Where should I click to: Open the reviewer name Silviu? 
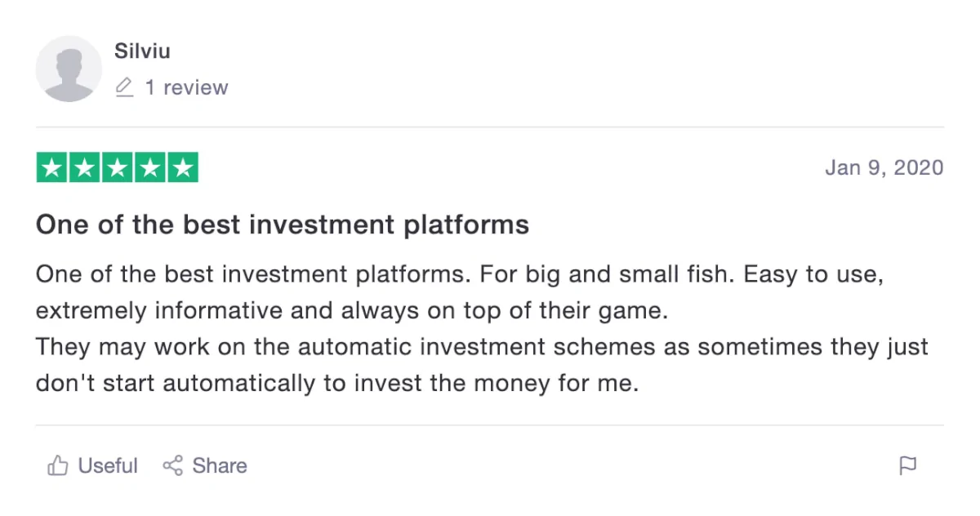142,51
